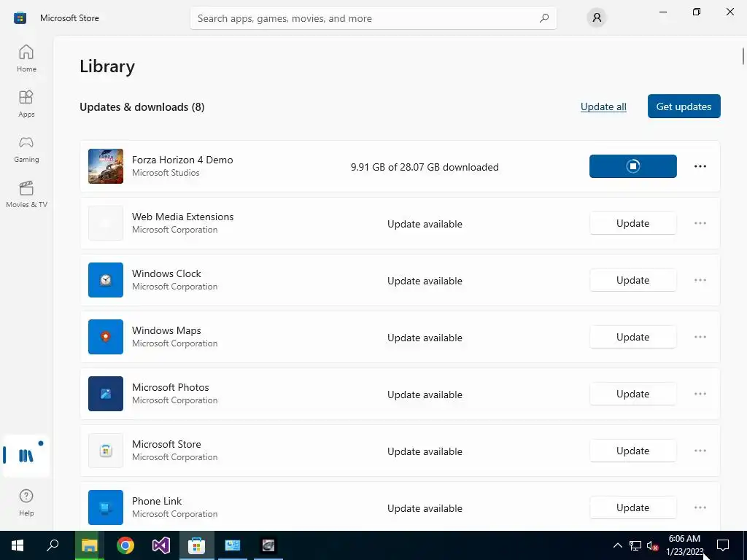
Task: Click the Microsoft Photos title
Action: click(171, 387)
